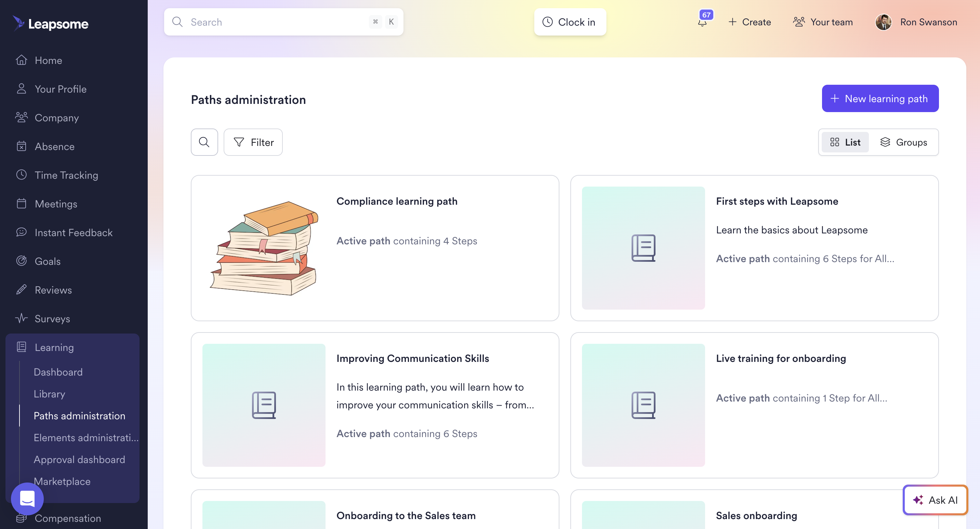Open Elements administration submenu item
This screenshot has height=529, width=980.
coord(85,438)
